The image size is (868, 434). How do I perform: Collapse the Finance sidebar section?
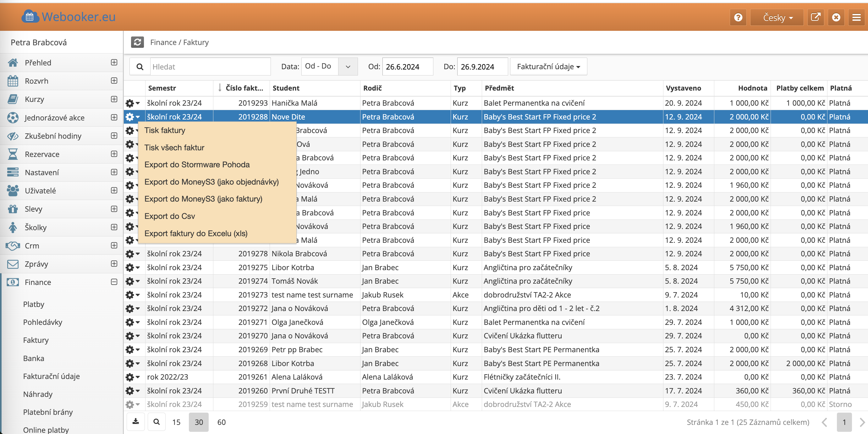coord(114,282)
